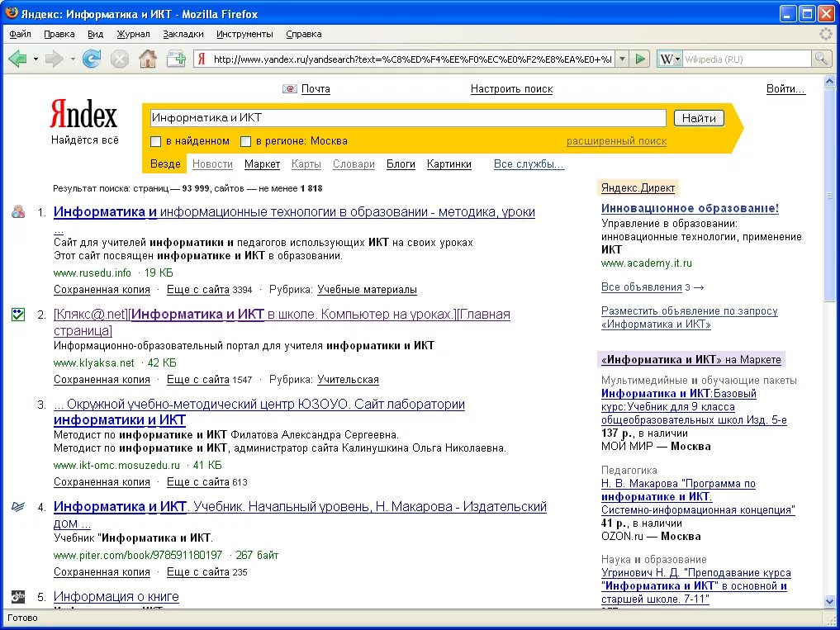Click the mail envelope icon near Почта

point(289,89)
